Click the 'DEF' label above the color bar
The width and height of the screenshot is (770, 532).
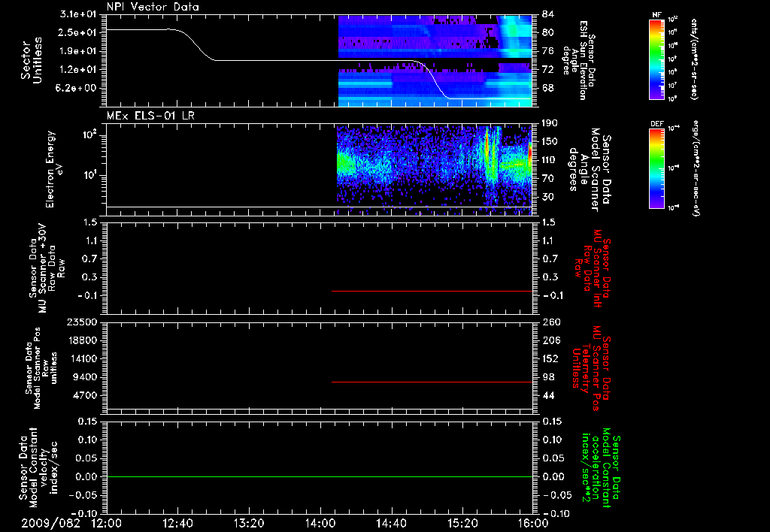point(656,124)
